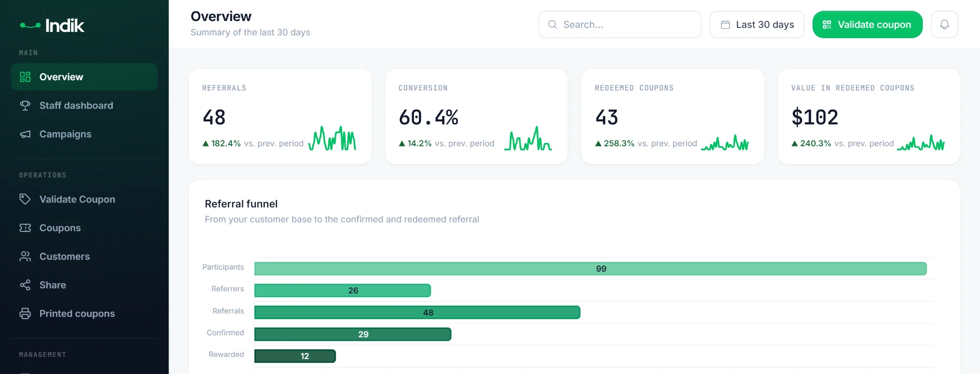Click the search magnifier icon
The width and height of the screenshot is (980, 374).
point(552,24)
